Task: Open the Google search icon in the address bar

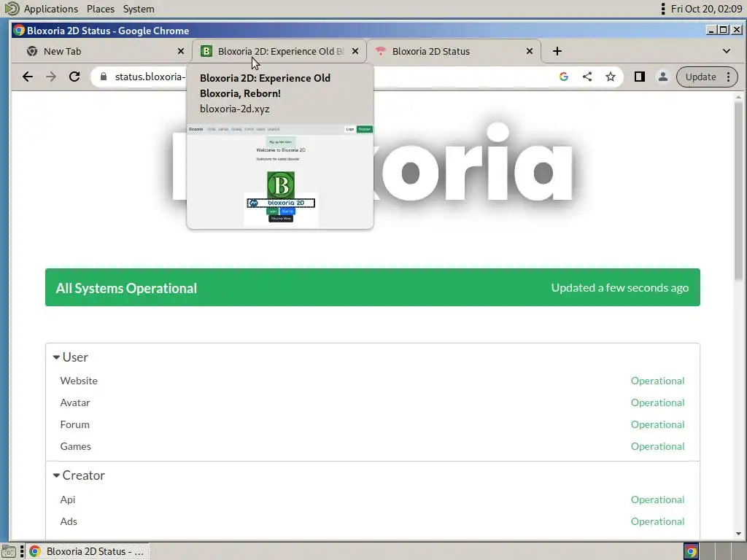Action: pyautogui.click(x=564, y=77)
